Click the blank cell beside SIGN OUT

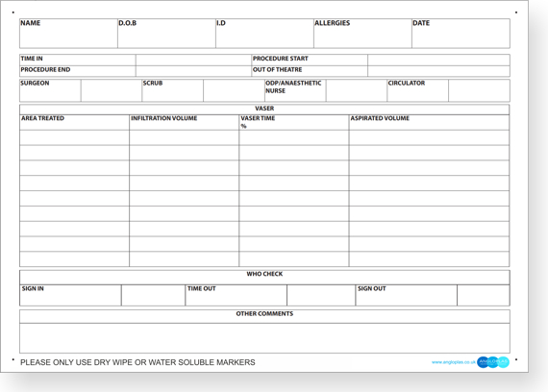[x=484, y=295]
